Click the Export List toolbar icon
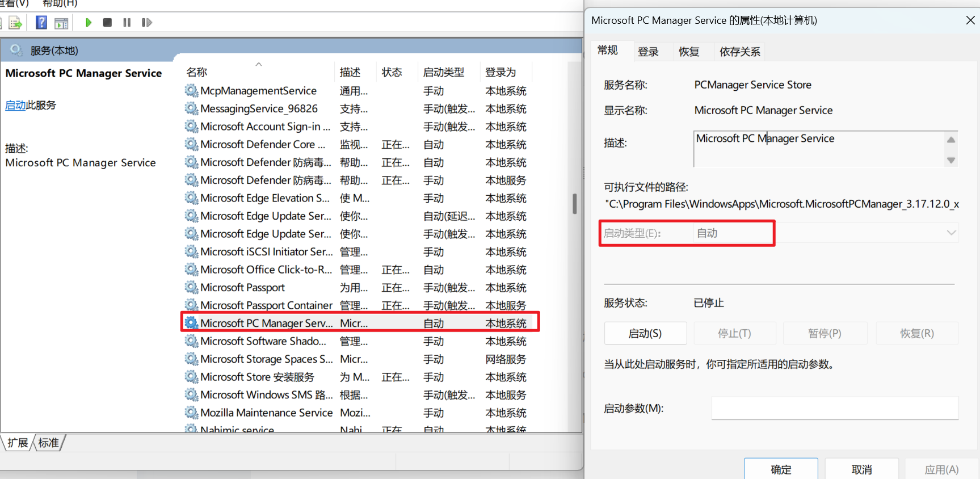The width and height of the screenshot is (980, 479). tap(15, 23)
